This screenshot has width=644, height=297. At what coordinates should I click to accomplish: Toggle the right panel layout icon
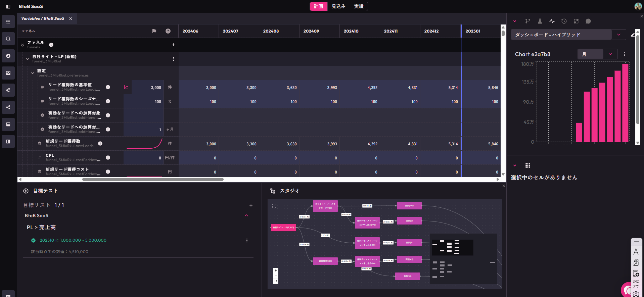click(8, 141)
